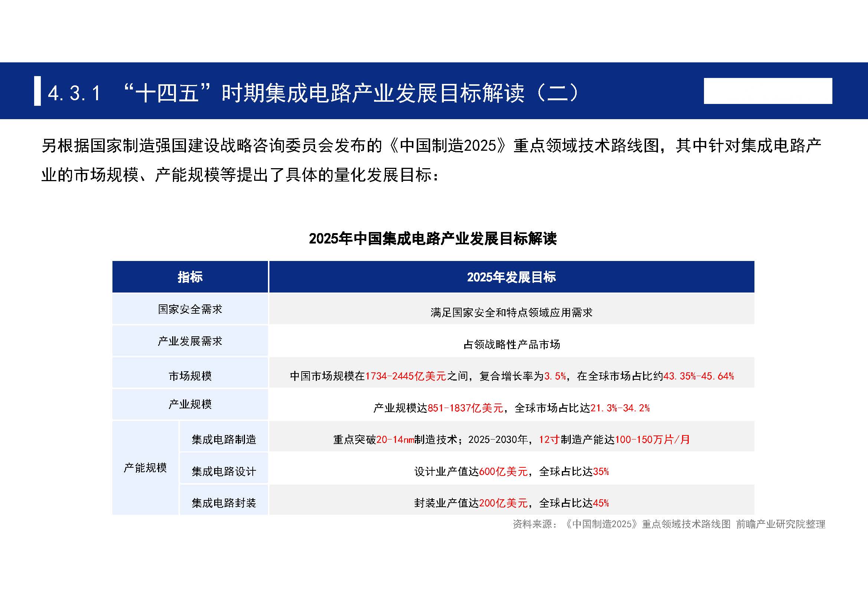868x614 pixels.
Task: Select the 市场规模 row label
Action: coord(190,376)
